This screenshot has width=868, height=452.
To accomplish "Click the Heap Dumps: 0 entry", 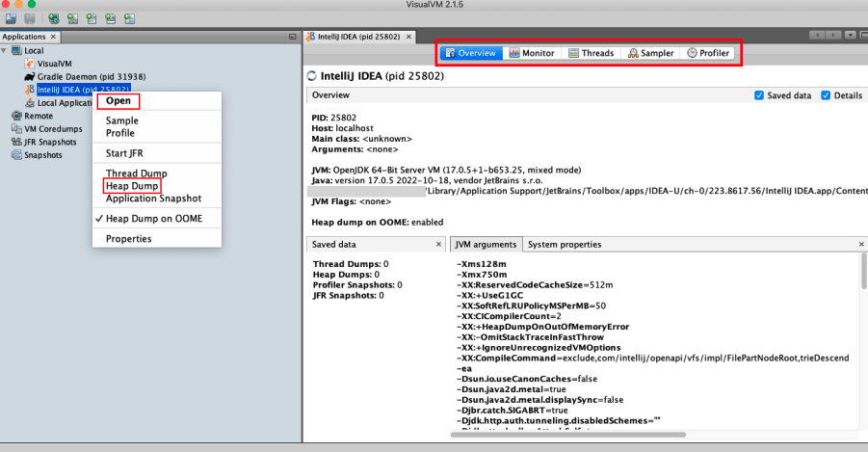I will point(346,275).
